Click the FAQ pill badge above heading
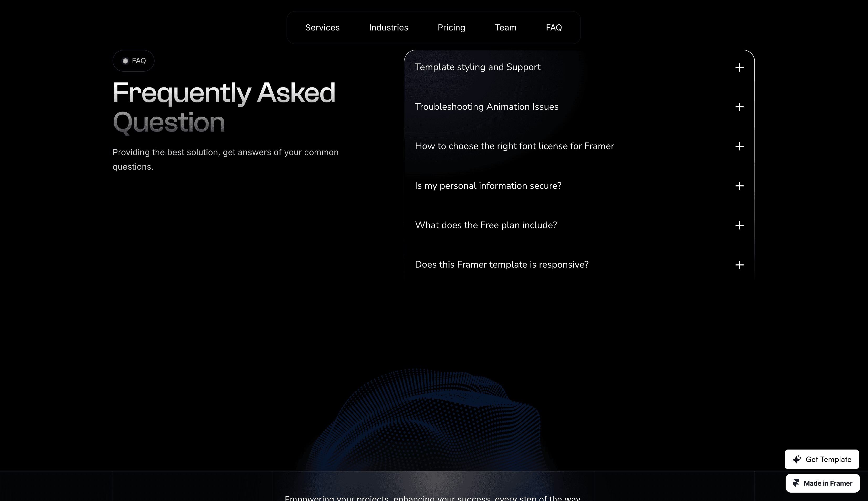The height and width of the screenshot is (501, 868). click(x=133, y=61)
